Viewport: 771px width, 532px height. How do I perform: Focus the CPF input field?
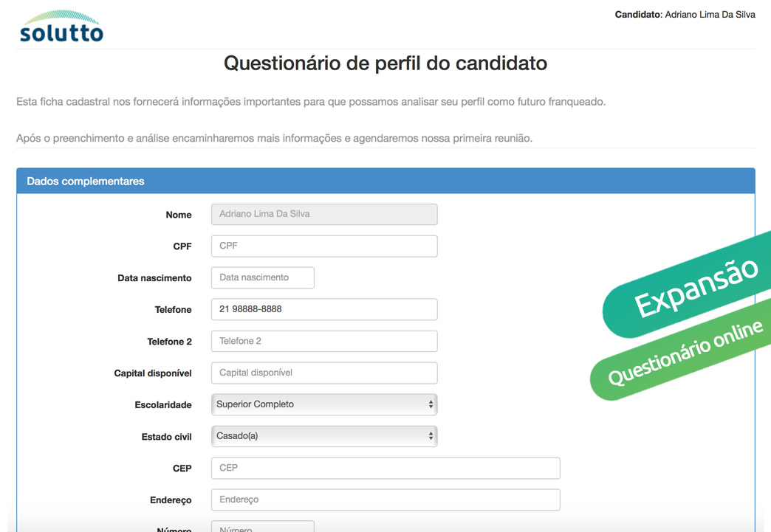point(324,246)
